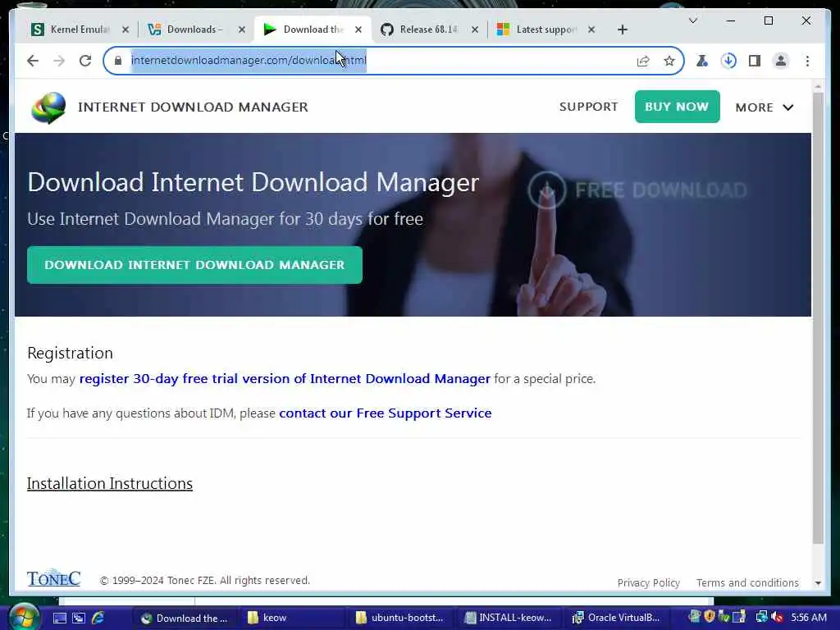Screen dimensions: 840x630
Task: Open Installation Instructions heading link
Action: pos(110,483)
